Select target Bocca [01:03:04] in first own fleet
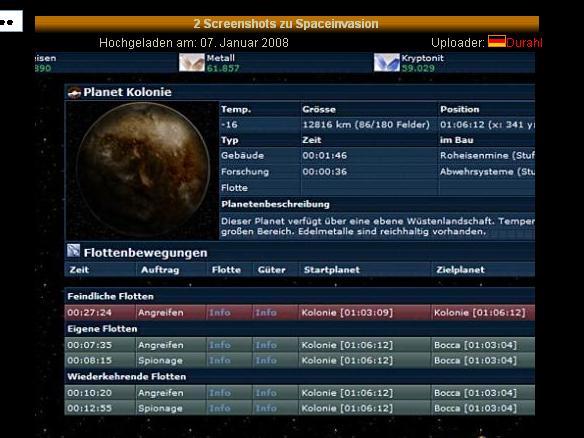 [x=475, y=345]
